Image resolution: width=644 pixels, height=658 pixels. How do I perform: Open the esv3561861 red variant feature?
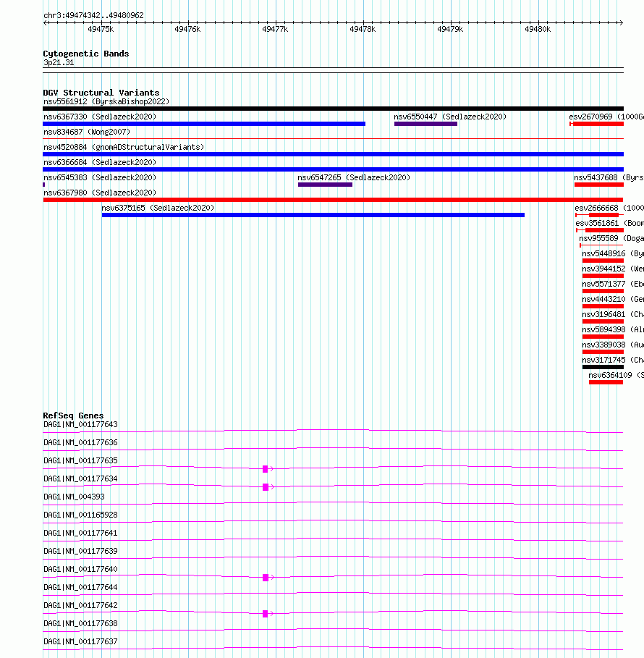600,230
